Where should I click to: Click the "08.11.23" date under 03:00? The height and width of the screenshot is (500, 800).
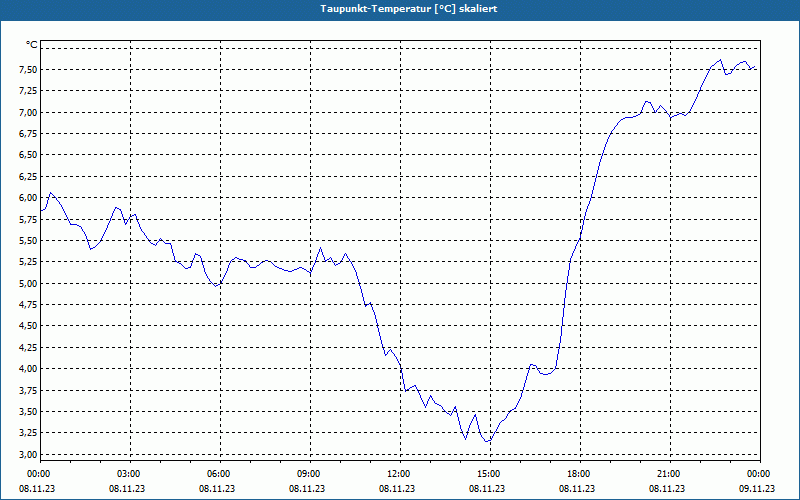[x=127, y=489]
